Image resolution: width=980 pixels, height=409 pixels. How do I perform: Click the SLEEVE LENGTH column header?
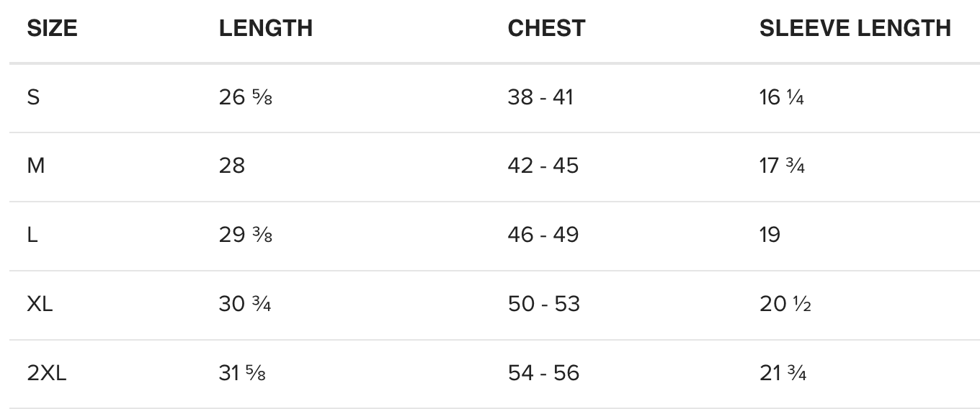[855, 29]
